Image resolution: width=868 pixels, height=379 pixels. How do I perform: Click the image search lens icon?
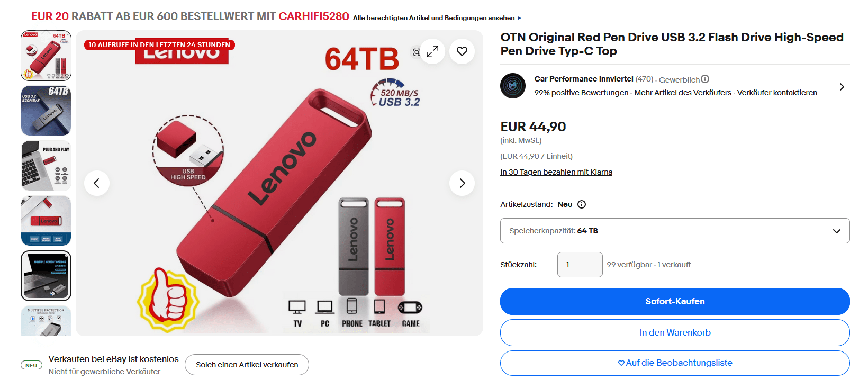(417, 52)
